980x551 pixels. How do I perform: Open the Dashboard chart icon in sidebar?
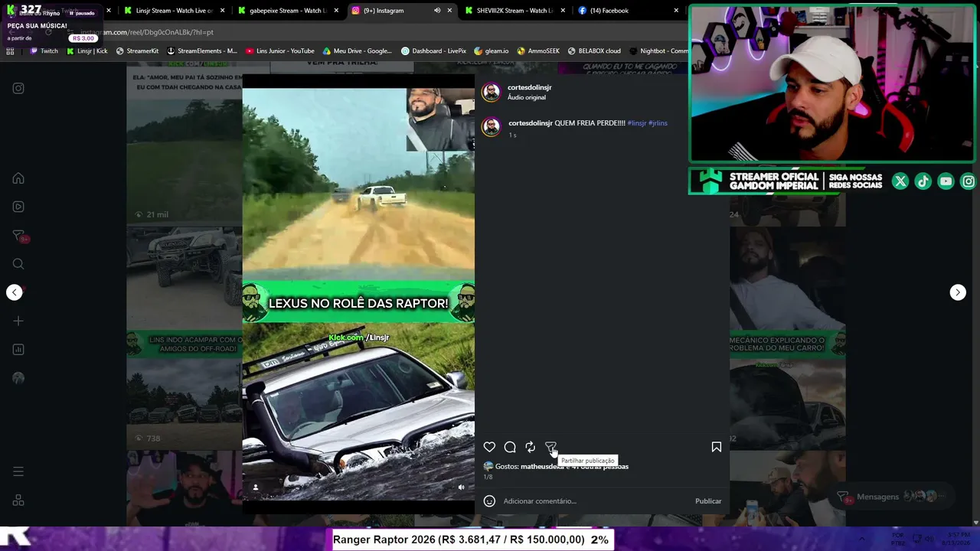[18, 350]
